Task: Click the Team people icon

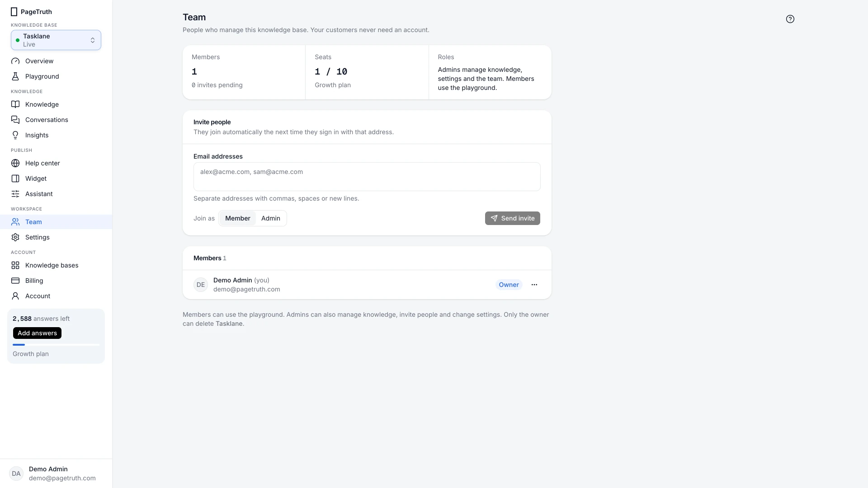Action: pyautogui.click(x=15, y=222)
